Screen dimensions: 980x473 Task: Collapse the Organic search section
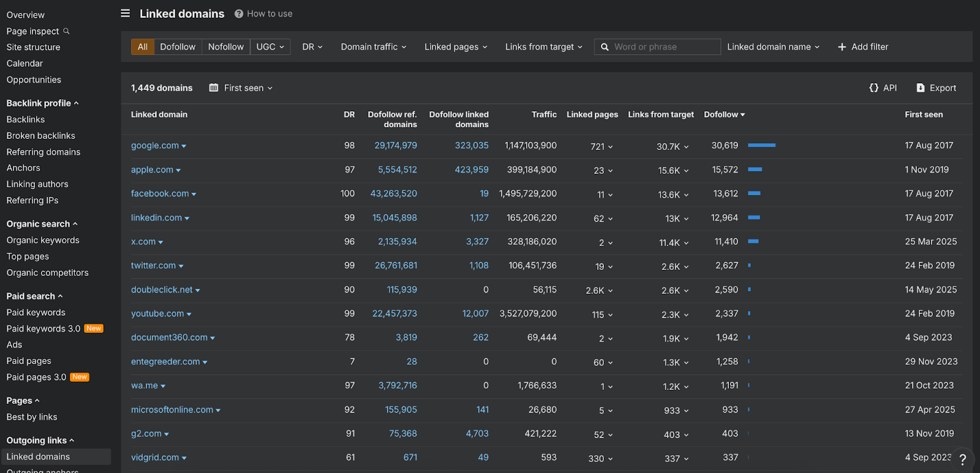(x=42, y=224)
